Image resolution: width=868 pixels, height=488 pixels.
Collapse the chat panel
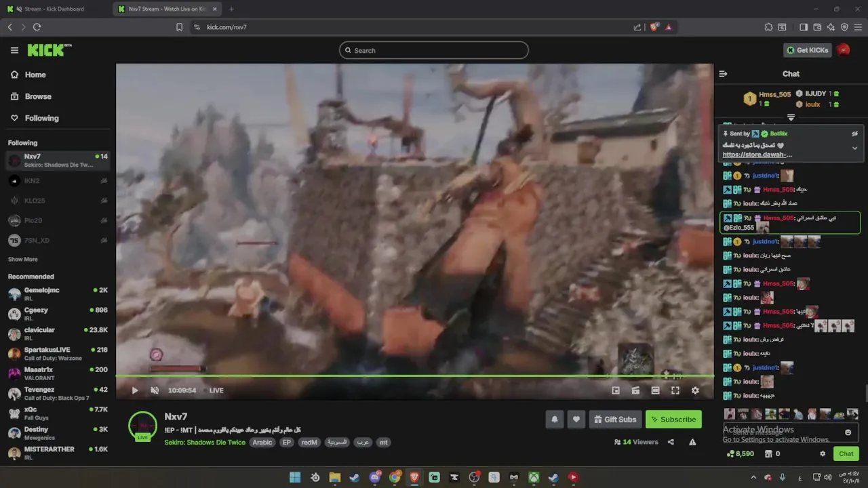(723, 74)
